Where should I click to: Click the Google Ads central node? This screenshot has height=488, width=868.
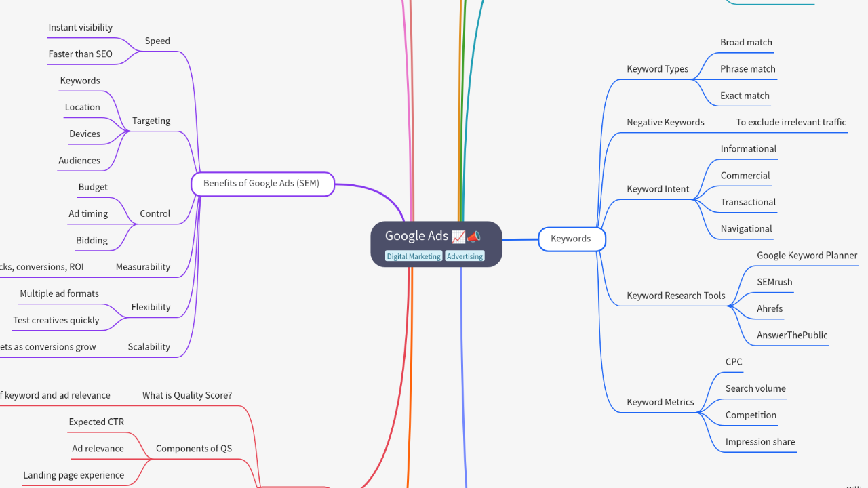click(x=416, y=236)
